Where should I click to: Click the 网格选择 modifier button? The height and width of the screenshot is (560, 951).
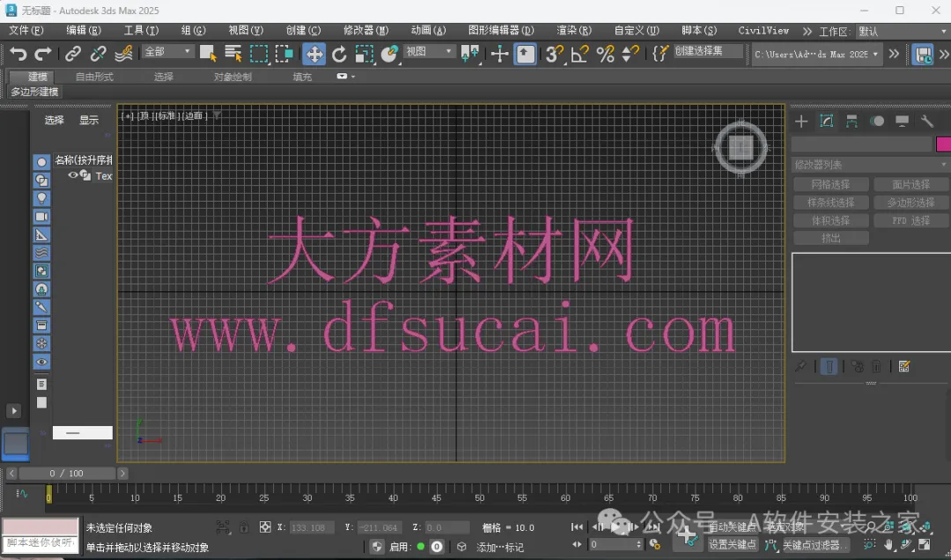[831, 184]
